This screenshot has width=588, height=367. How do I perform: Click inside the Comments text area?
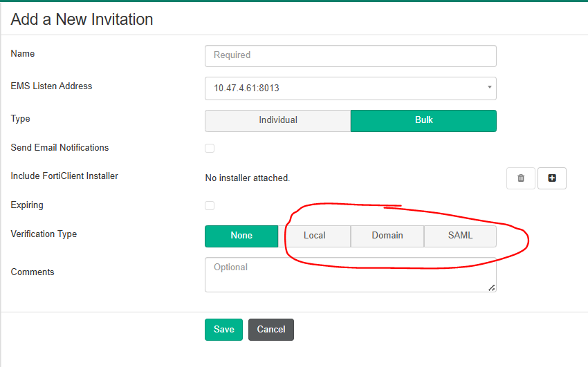point(350,274)
